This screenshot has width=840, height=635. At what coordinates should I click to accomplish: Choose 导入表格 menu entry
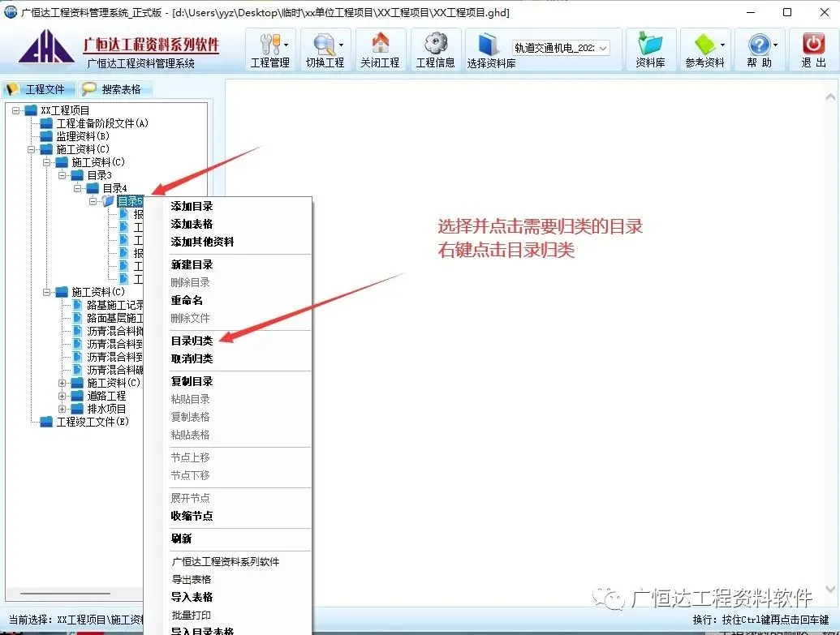[192, 597]
